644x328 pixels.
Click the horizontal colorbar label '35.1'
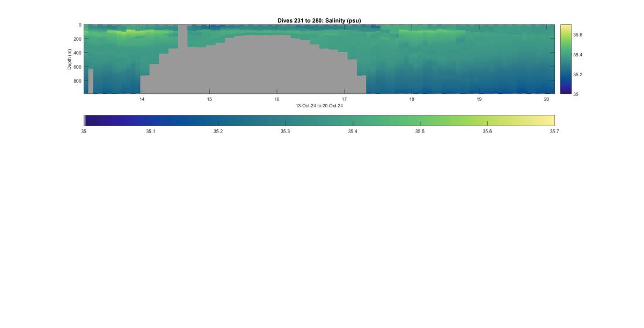click(151, 131)
